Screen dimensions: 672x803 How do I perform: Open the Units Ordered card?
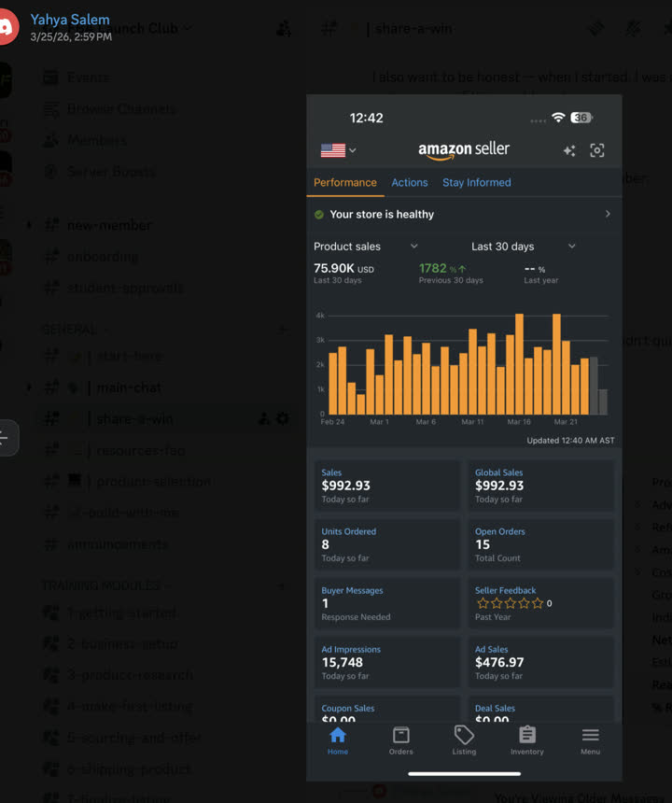(x=387, y=544)
